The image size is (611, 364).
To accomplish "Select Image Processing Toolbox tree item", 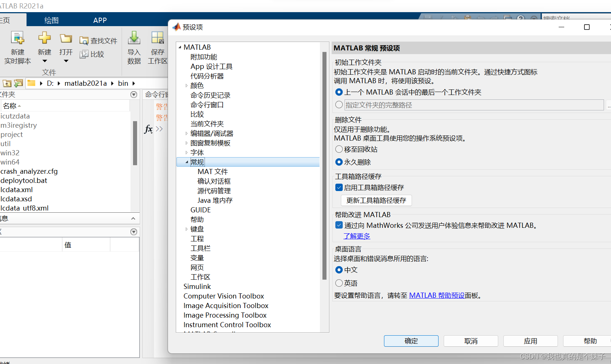I will (225, 315).
